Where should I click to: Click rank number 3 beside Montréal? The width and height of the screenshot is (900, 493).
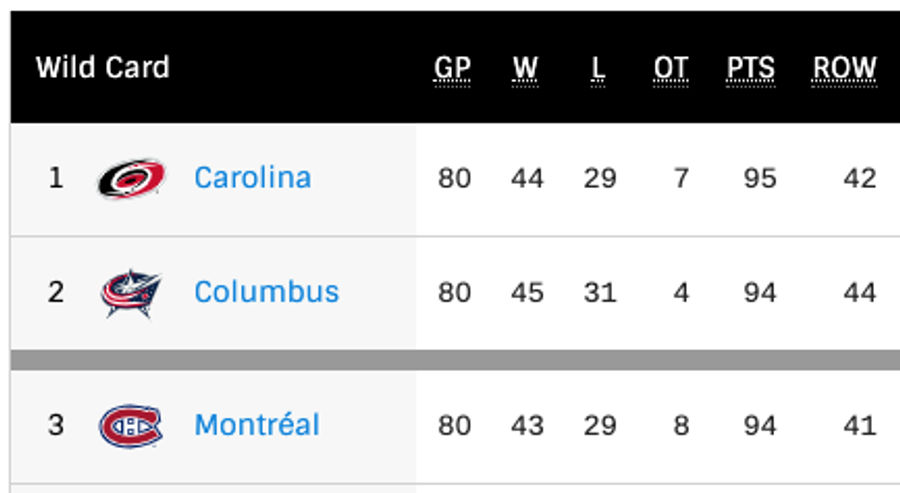click(56, 425)
